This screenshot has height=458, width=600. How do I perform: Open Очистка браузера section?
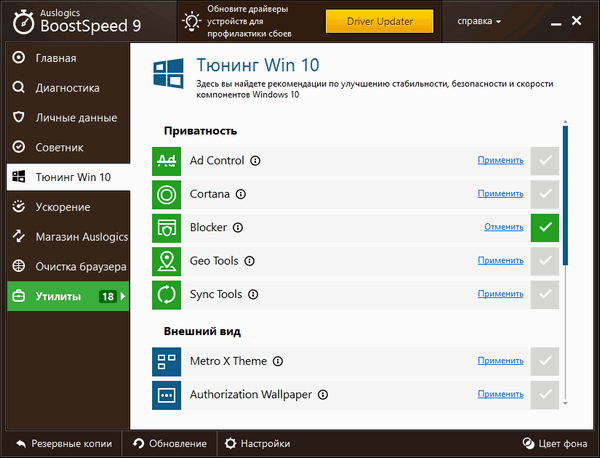coord(68,267)
